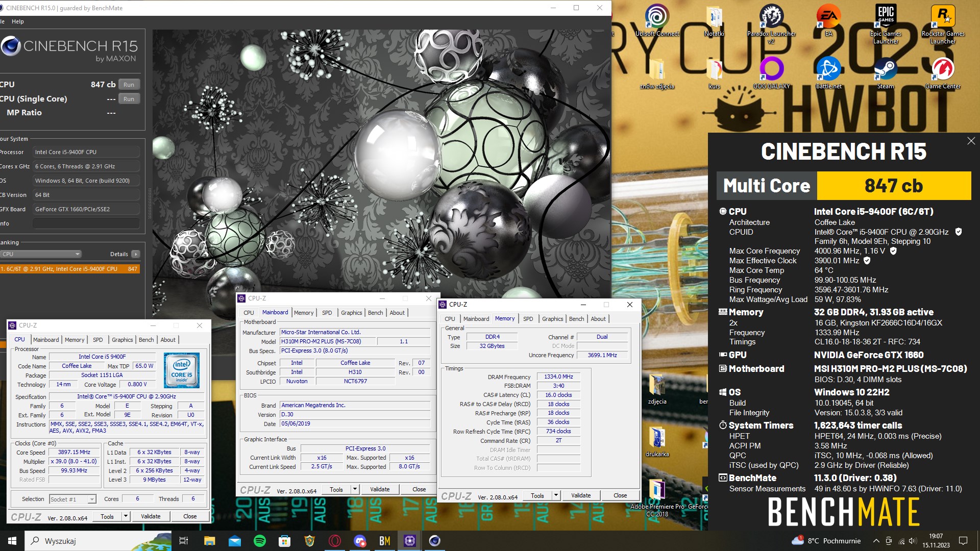Click shield icon next to CPUID in BenchMate
This screenshot has width=980, height=551.
[959, 232]
